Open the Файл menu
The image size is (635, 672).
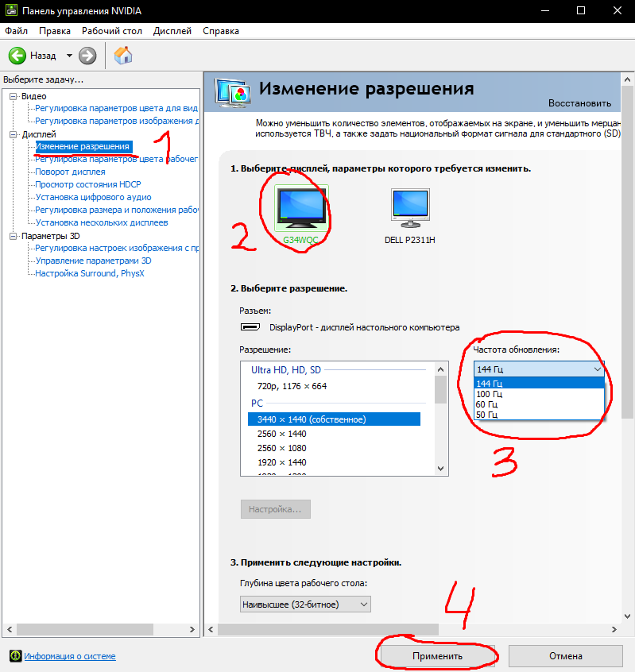(16, 31)
